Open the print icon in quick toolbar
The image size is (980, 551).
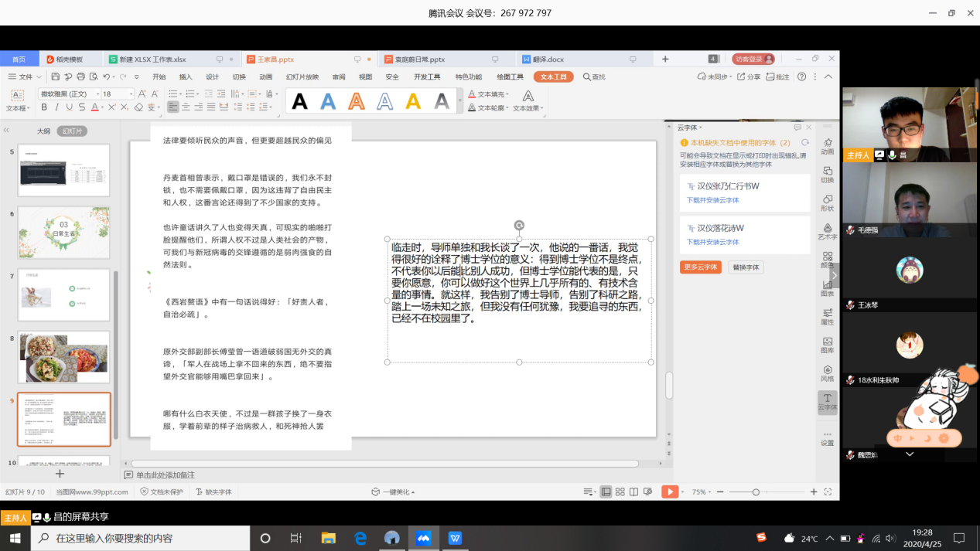[80, 77]
